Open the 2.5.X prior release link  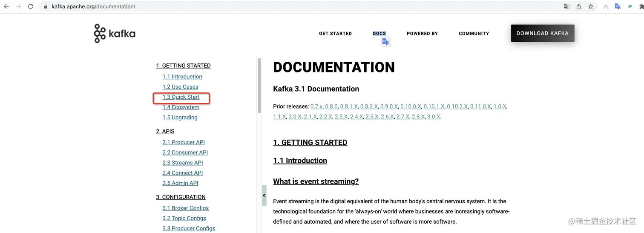pyautogui.click(x=372, y=117)
